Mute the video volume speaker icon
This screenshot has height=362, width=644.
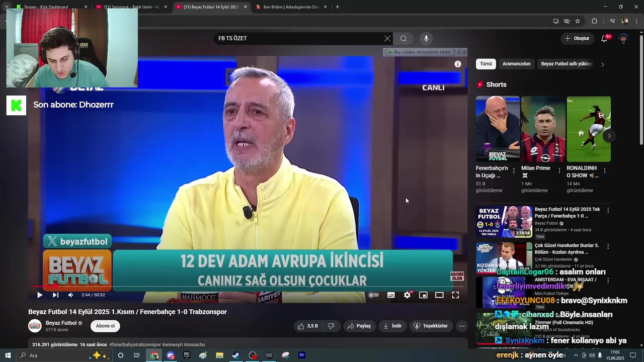pos(70,295)
